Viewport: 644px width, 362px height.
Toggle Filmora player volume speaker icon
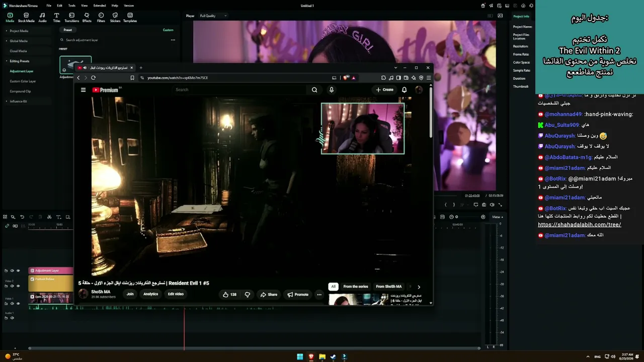point(492,205)
